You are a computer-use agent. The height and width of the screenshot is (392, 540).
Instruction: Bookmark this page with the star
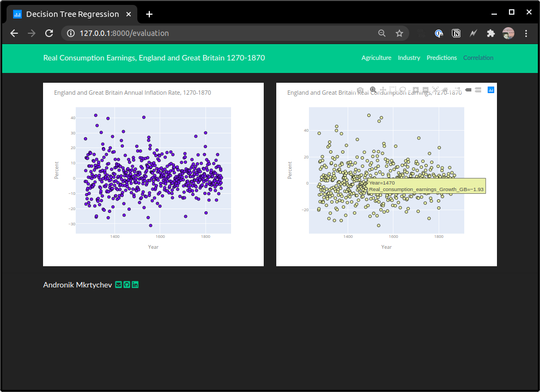[x=399, y=33]
